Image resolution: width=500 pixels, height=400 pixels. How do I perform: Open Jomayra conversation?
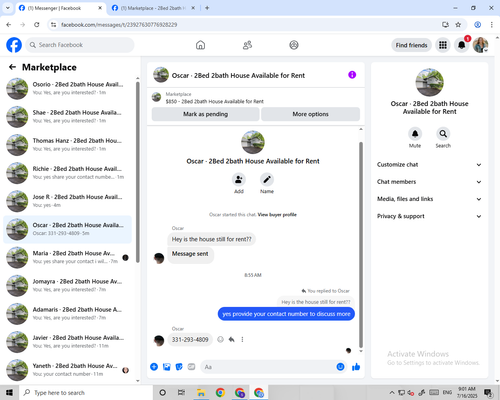pyautogui.click(x=67, y=286)
